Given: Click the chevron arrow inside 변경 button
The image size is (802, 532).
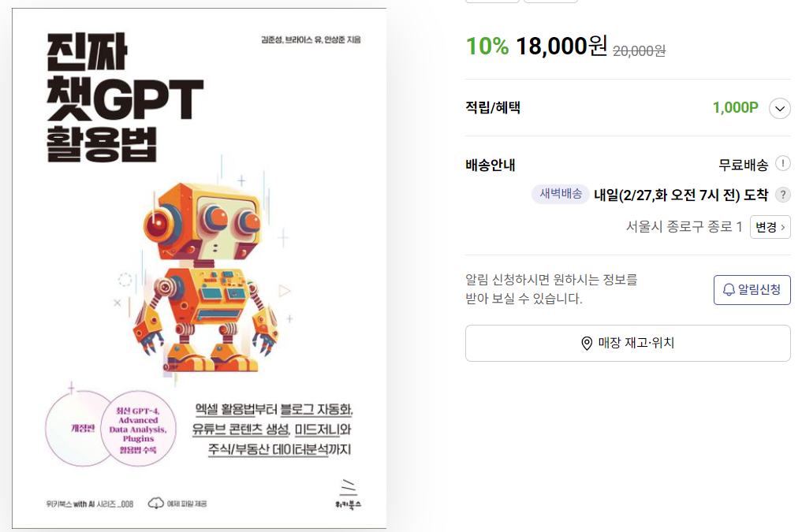Looking at the screenshot, I should coord(782,228).
